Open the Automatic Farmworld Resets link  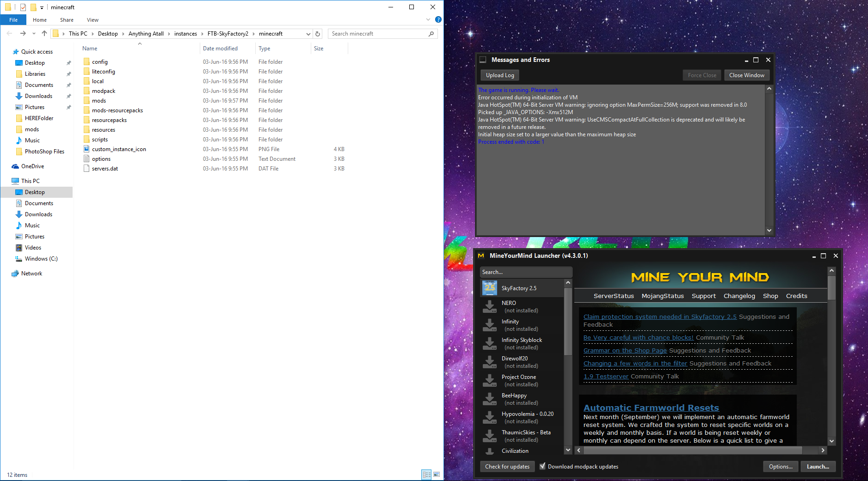pyautogui.click(x=651, y=408)
